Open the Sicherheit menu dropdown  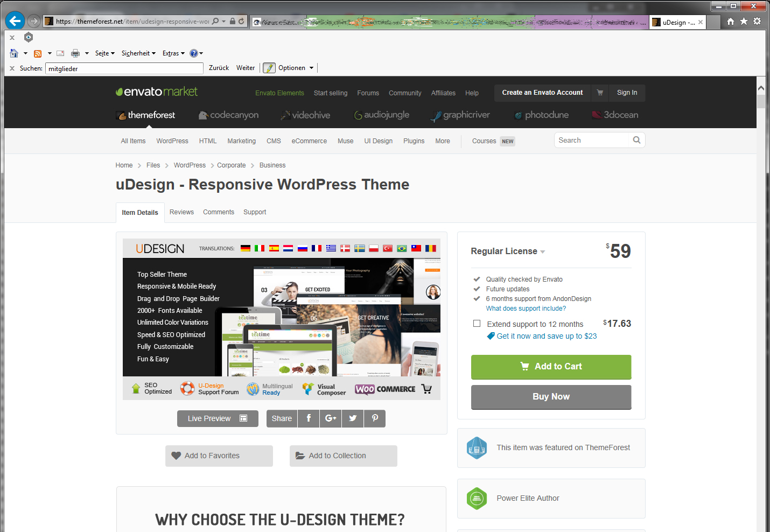tap(138, 53)
